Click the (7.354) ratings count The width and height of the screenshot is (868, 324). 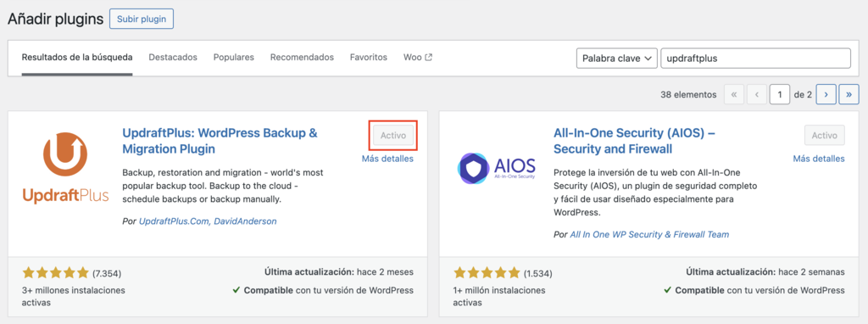(x=107, y=273)
